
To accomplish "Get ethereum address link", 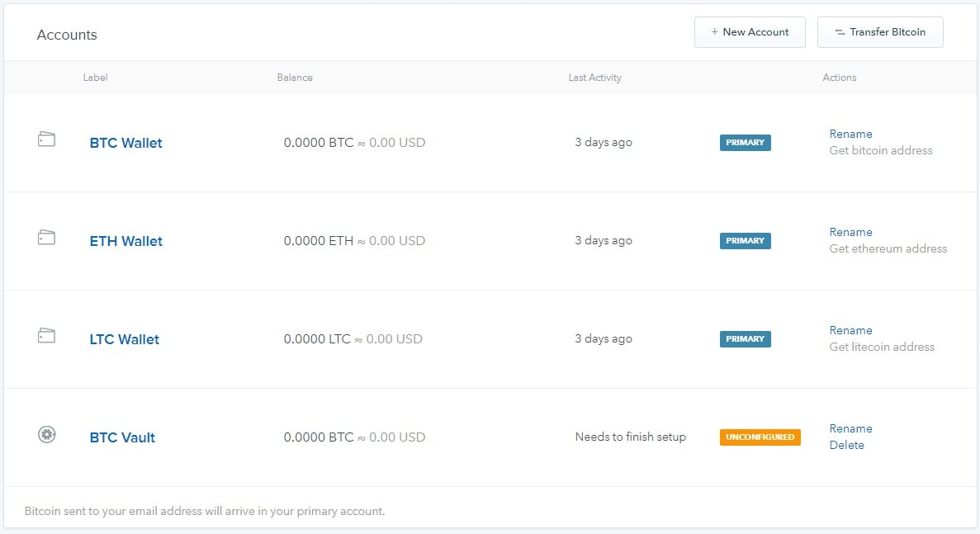I will (888, 248).
